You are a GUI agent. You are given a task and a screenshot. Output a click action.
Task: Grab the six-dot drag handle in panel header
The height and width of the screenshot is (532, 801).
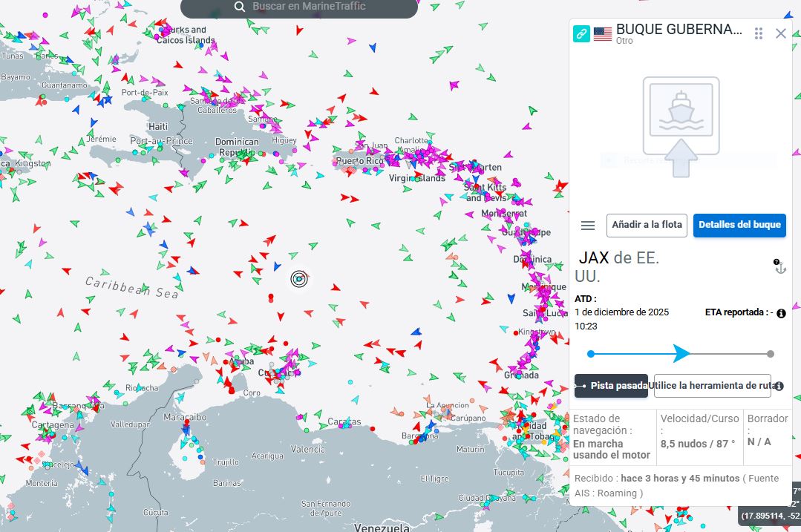(759, 33)
